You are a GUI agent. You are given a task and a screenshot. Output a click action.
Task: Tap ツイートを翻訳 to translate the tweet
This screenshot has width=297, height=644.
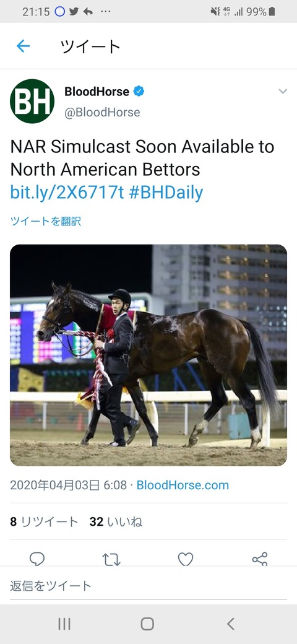[46, 222]
